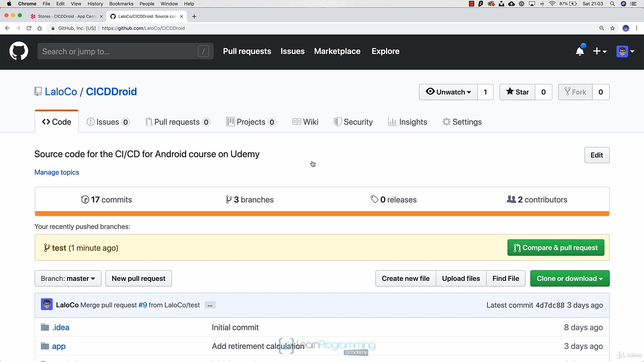The image size is (644, 362).
Task: Open the History menu in menu bar
Action: [x=95, y=4]
